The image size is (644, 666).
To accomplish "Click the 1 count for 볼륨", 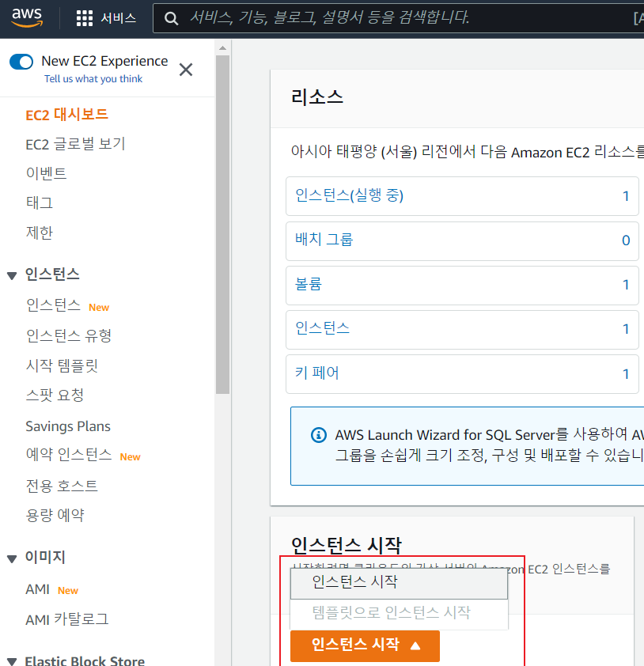I will tap(626, 285).
